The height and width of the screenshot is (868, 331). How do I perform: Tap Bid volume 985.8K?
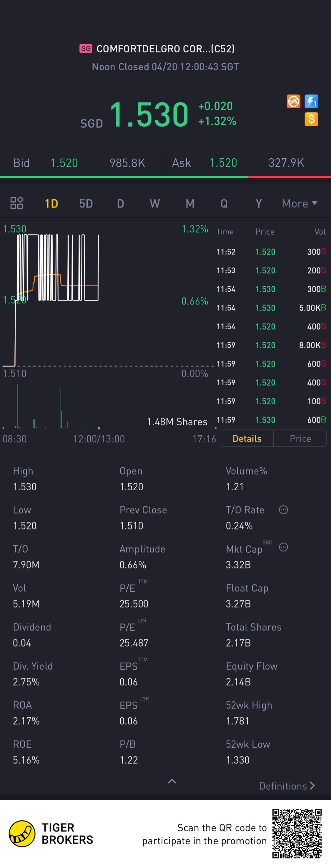click(x=127, y=163)
